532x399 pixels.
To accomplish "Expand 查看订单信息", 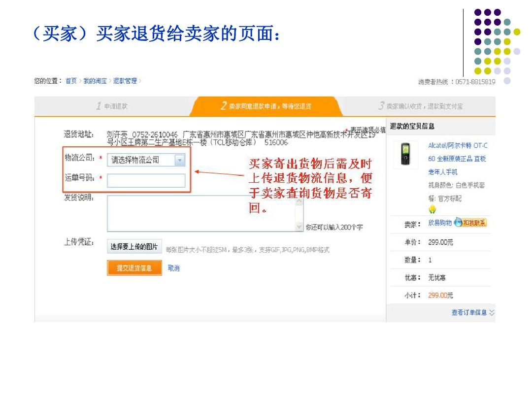I will pyautogui.click(x=472, y=312).
